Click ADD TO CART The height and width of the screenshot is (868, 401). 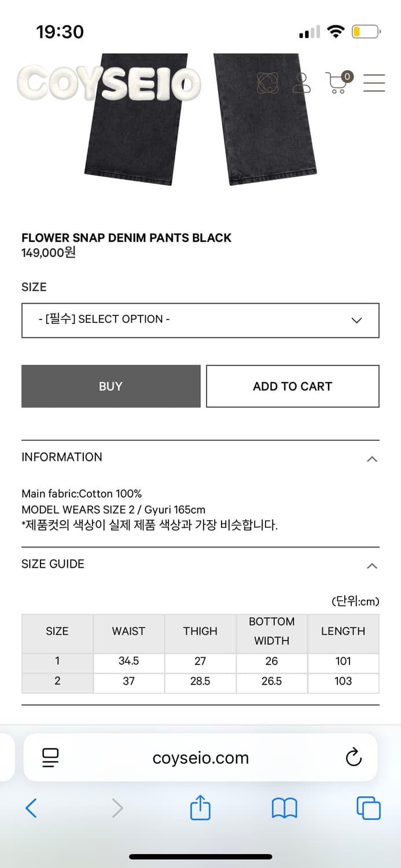pos(292,386)
